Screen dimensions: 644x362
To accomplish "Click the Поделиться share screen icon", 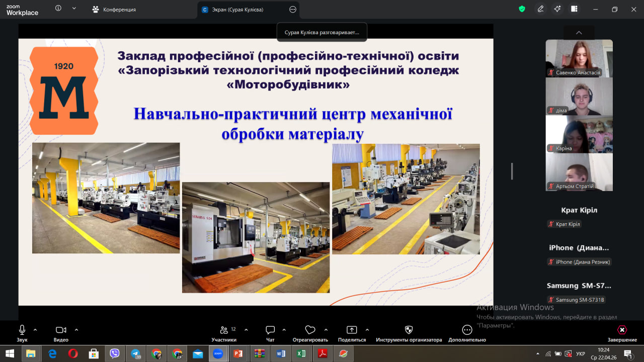I will 352,330.
